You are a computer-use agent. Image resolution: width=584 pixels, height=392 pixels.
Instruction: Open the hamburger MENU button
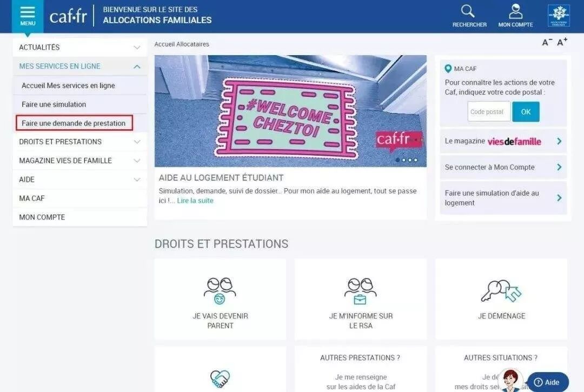click(x=28, y=16)
